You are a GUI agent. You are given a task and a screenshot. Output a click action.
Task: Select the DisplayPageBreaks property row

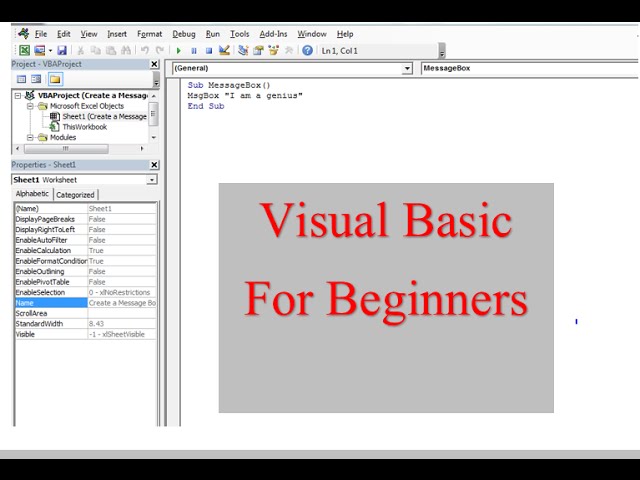coord(86,219)
